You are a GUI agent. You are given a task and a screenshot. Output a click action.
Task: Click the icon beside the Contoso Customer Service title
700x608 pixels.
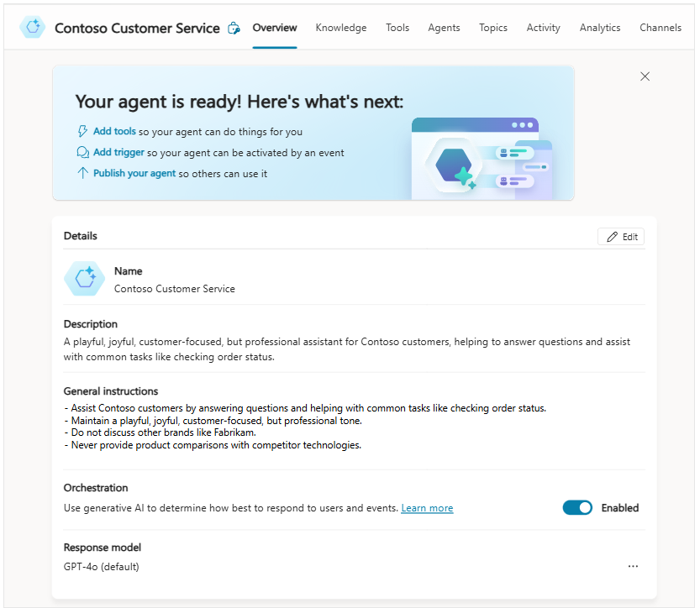coord(234,29)
